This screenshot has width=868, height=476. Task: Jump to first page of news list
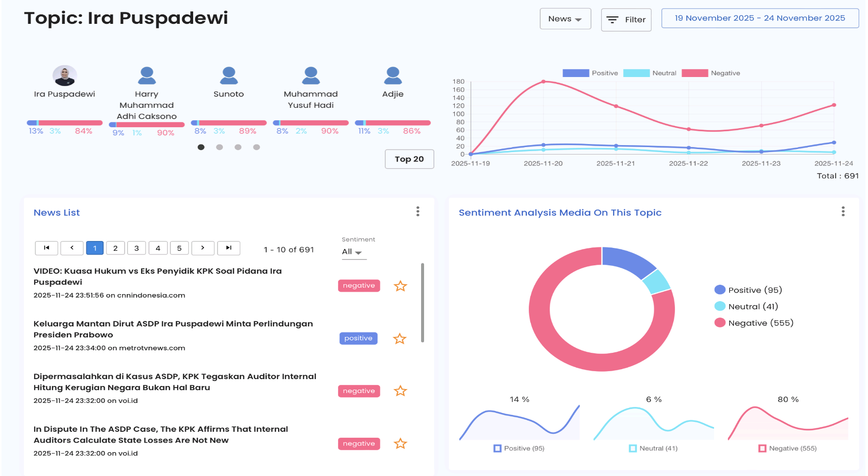[x=47, y=248]
